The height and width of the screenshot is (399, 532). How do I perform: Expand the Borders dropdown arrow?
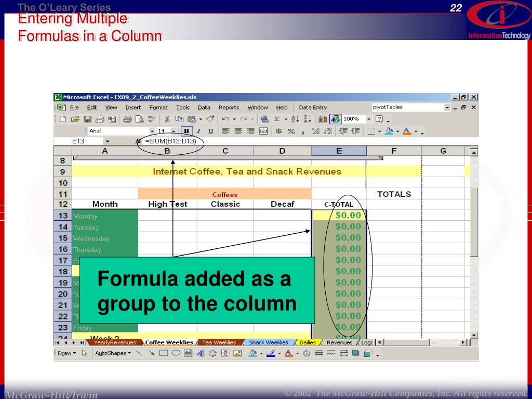379,131
